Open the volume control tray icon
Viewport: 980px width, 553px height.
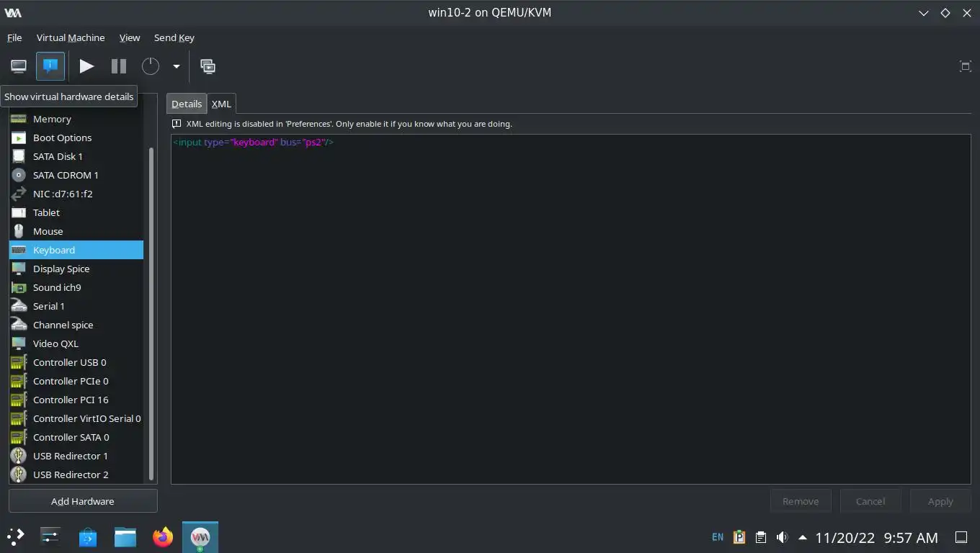pos(782,537)
